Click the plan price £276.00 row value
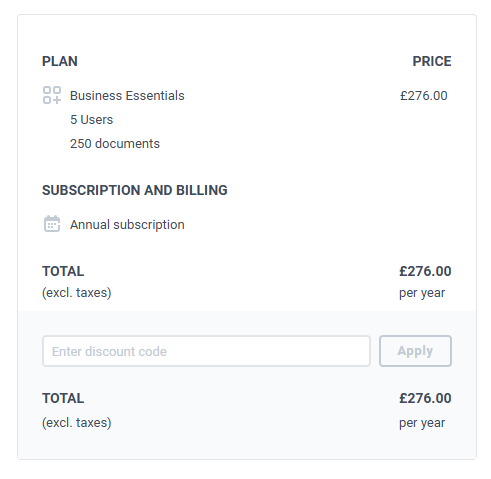The width and height of the screenshot is (491, 479). pos(423,96)
